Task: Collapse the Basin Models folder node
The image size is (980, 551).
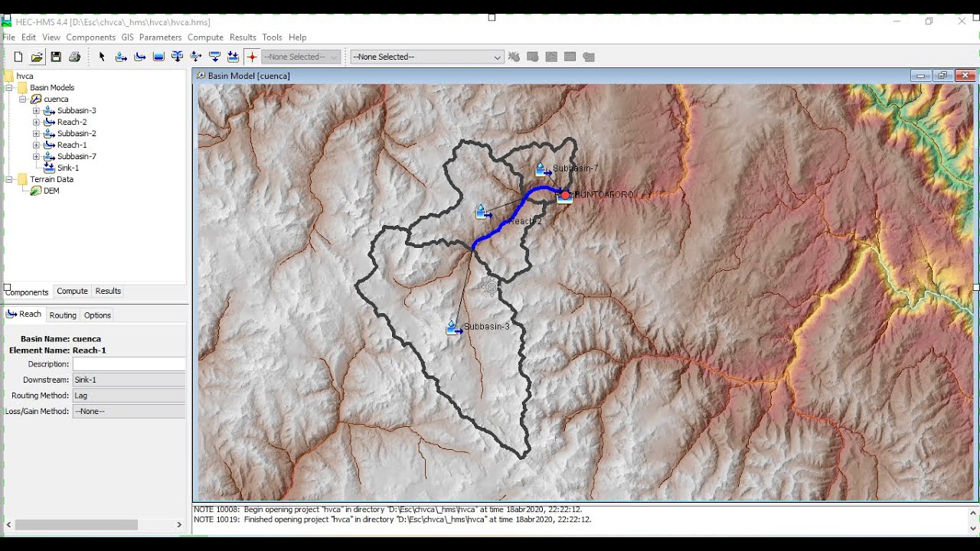Action: [9, 88]
